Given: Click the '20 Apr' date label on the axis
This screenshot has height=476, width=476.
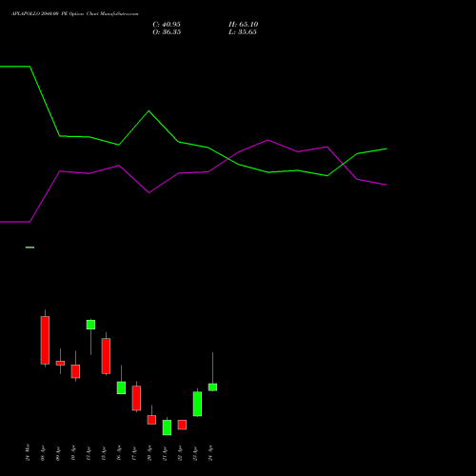Looking at the screenshot, I should (x=149, y=453).
